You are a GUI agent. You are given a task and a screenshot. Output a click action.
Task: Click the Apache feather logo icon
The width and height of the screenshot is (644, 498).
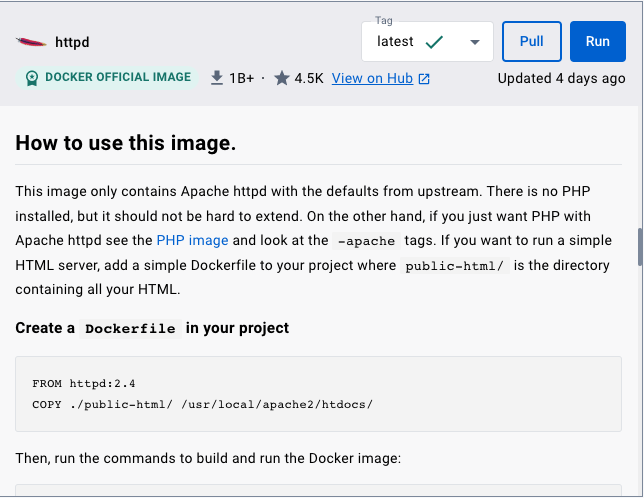tap(31, 42)
